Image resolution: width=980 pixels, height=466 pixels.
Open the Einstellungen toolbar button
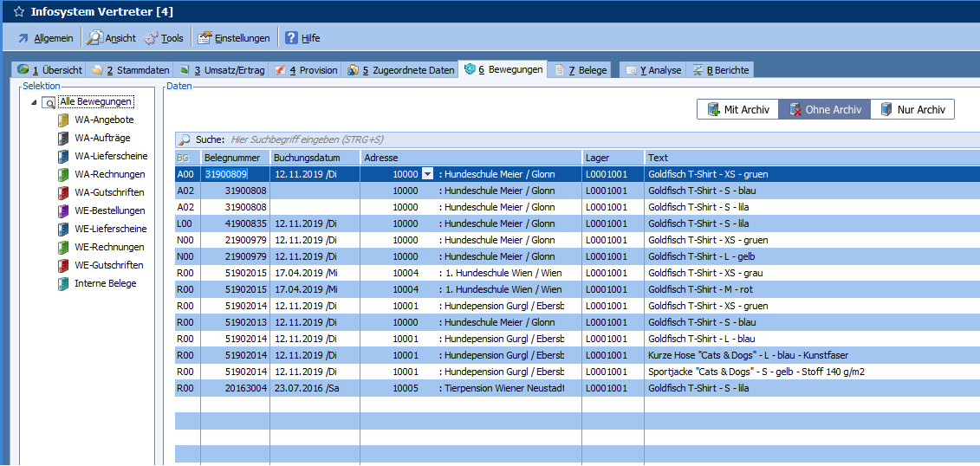[233, 38]
